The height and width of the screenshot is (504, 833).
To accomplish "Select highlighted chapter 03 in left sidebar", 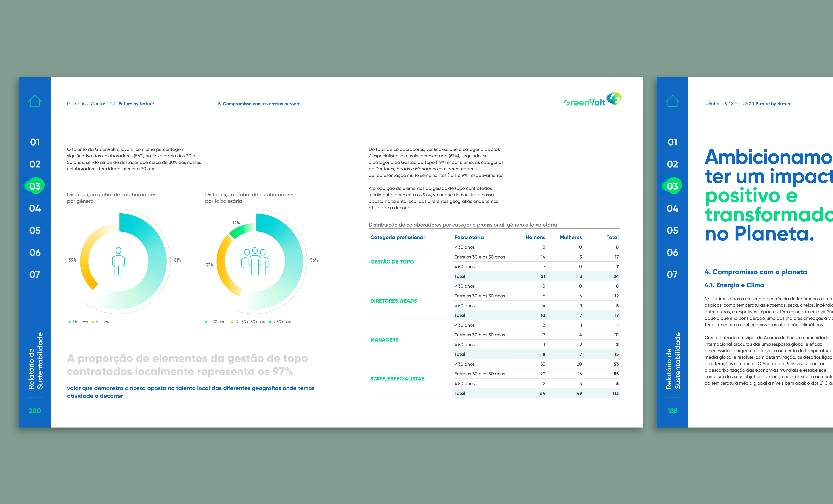I will pyautogui.click(x=35, y=186).
